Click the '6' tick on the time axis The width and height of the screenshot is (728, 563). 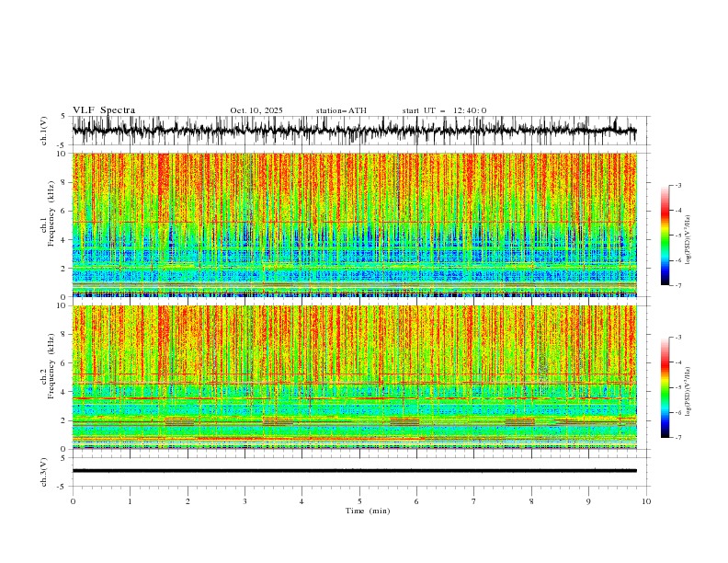416,501
